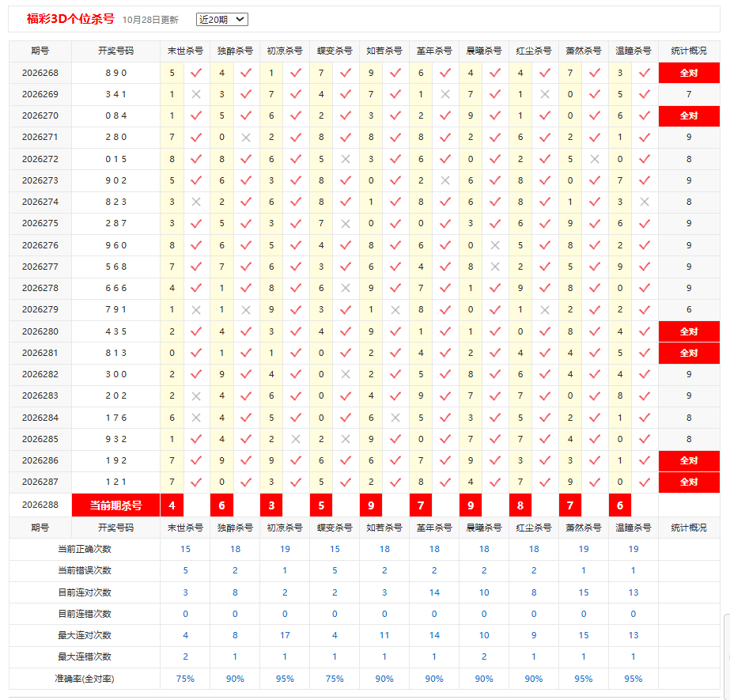The height and width of the screenshot is (700, 730).
Task: Click 如若杀号 value 11 in 最大连对次数 row
Action: pyautogui.click(x=384, y=635)
